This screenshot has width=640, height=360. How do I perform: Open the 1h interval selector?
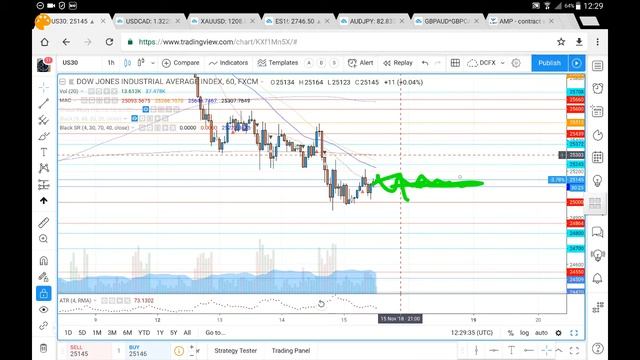coord(111,63)
